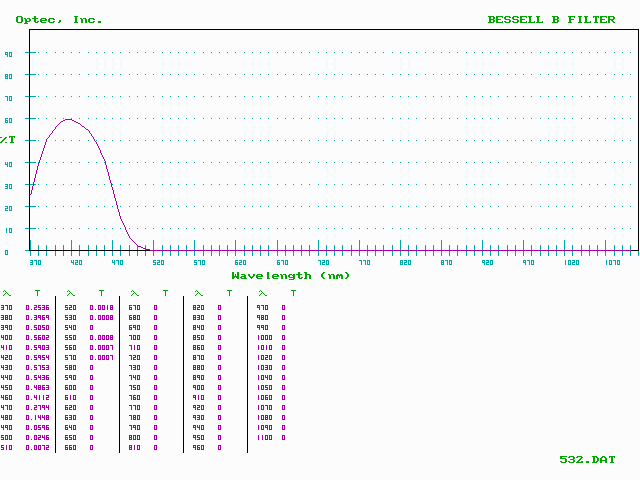Click the 'Optec, Inc.' company label
This screenshot has height=480, width=640.
pos(59,19)
